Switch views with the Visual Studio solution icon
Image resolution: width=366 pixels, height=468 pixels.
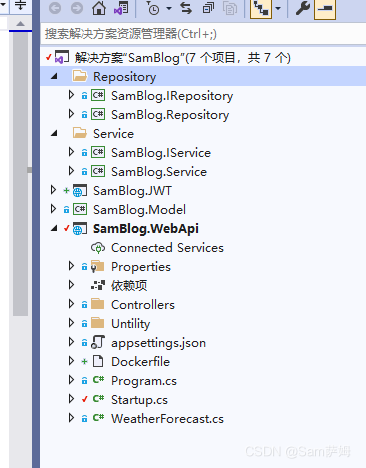[x=121, y=8]
